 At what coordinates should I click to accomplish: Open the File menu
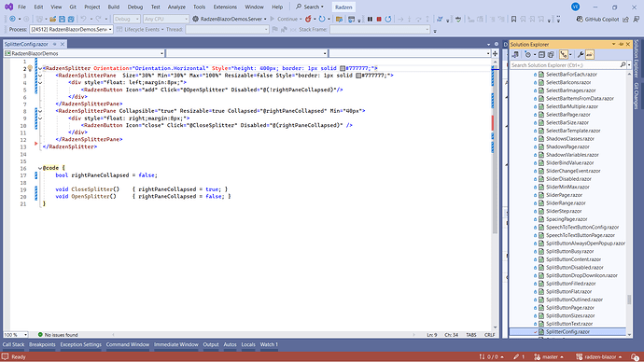click(21, 7)
